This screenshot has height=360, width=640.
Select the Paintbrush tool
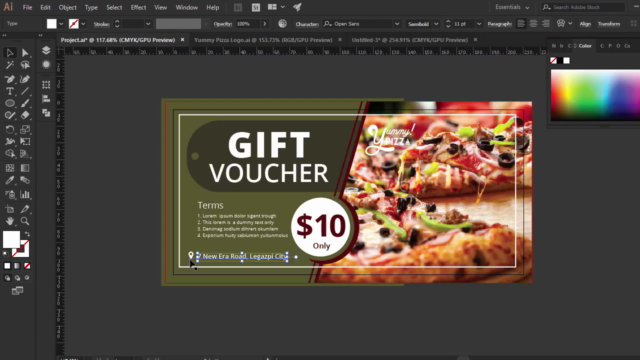coord(25,103)
